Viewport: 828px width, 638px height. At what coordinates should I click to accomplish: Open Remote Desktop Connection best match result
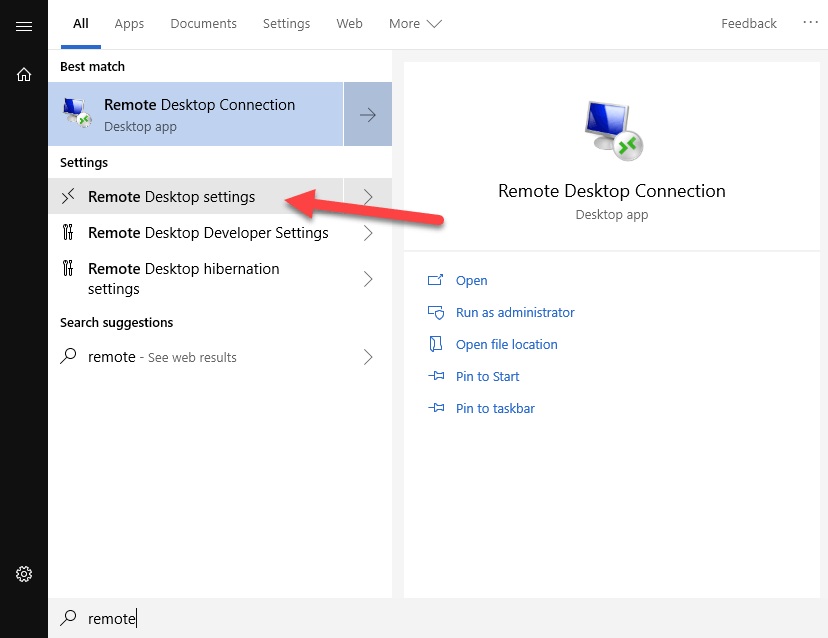[196, 114]
